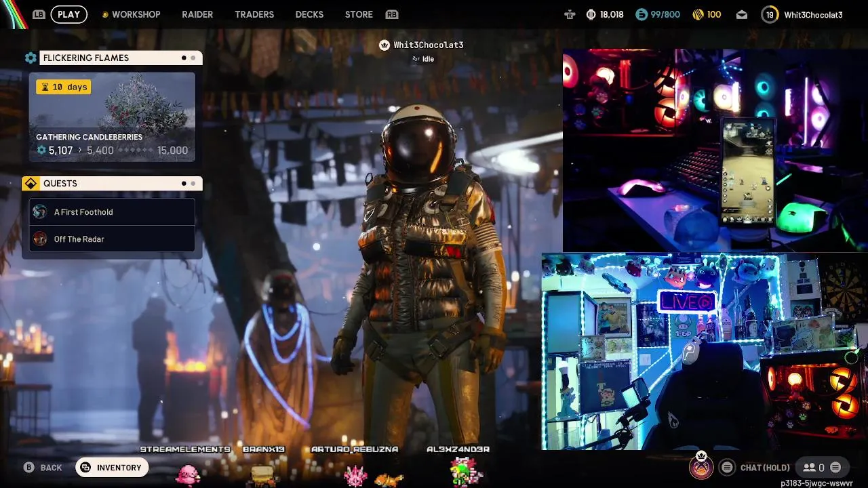
Task: Open the Gathering Candleberries event card
Action: click(112, 117)
